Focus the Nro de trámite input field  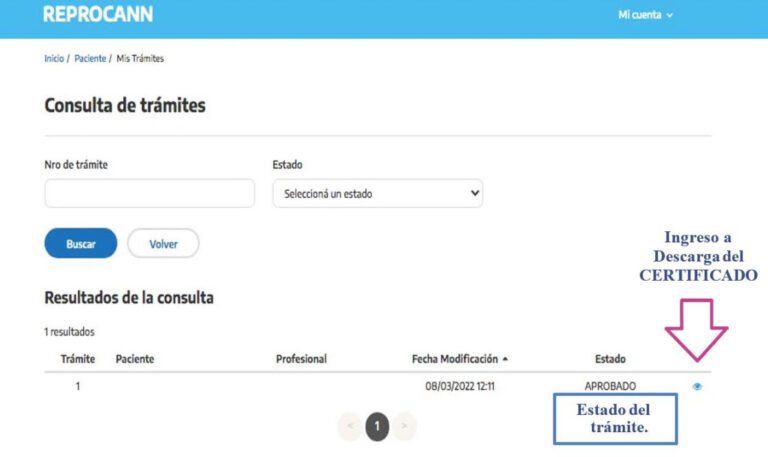[150, 194]
